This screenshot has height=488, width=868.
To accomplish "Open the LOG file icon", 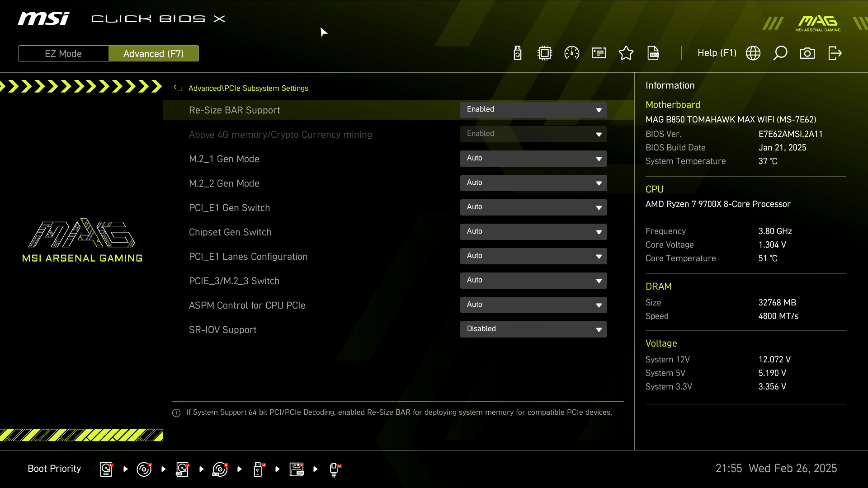I will 653,53.
